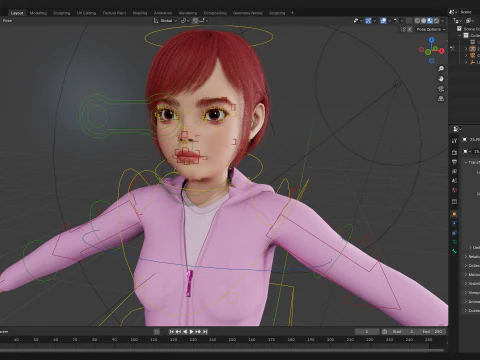480x360 pixels.
Task: Switch perspective/orthographic projection icon
Action: click(441, 99)
